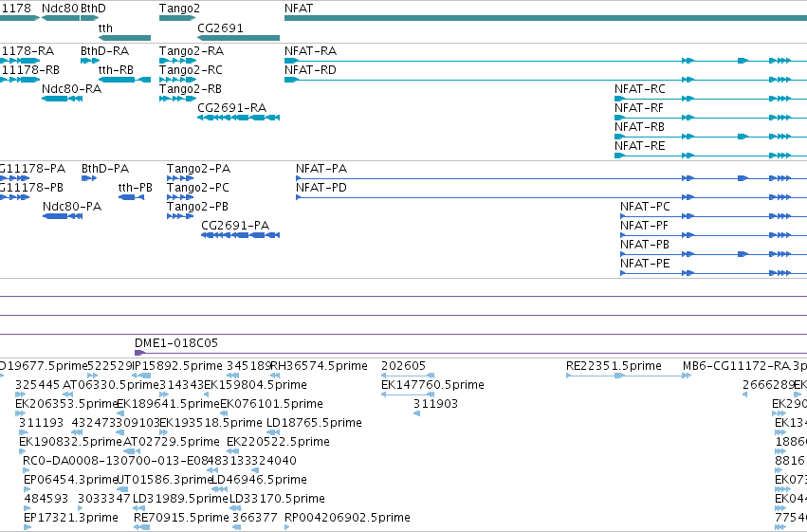The height and width of the screenshot is (532, 807).
Task: Click the LD31989.5prime EST label
Action: coord(180,499)
